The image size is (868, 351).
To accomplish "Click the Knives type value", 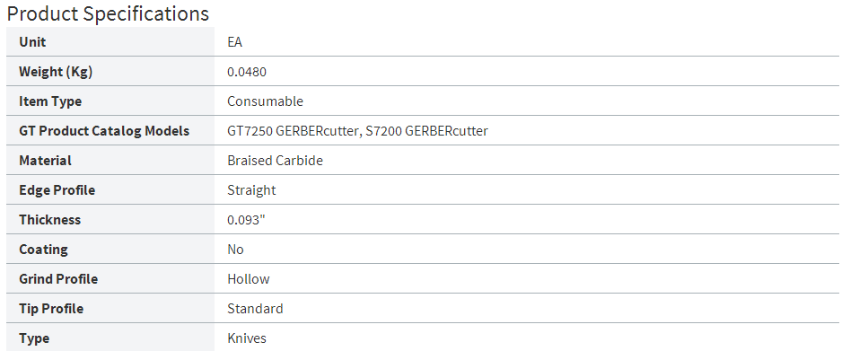I will coord(247,338).
